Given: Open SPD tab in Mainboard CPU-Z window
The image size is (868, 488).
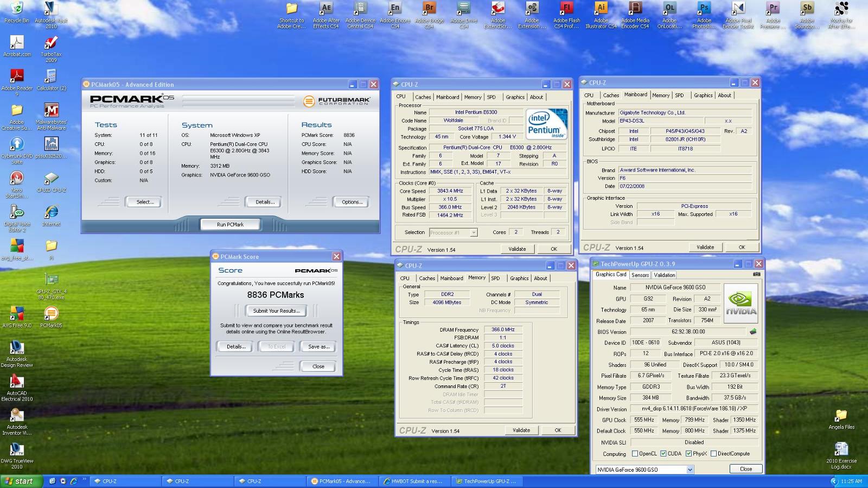Looking at the screenshot, I should tap(679, 95).
